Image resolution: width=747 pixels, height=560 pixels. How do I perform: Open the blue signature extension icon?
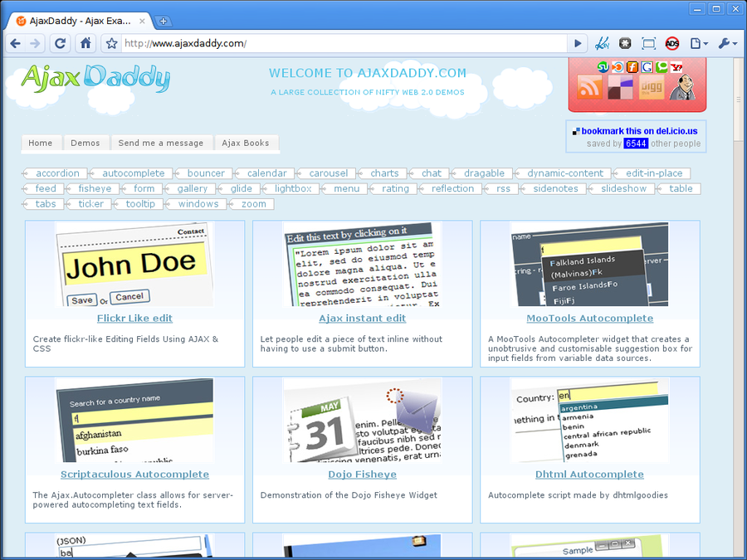(x=602, y=44)
